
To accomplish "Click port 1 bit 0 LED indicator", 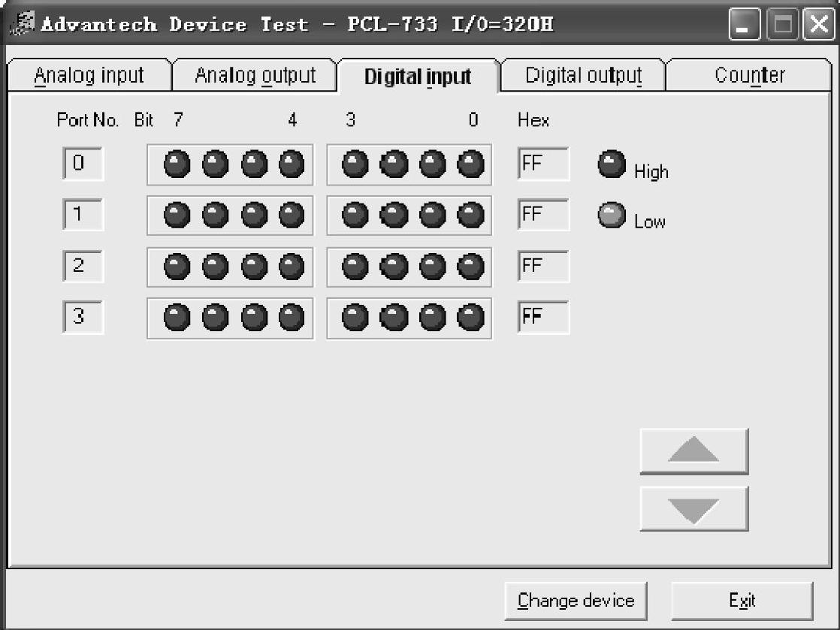I will click(x=471, y=216).
